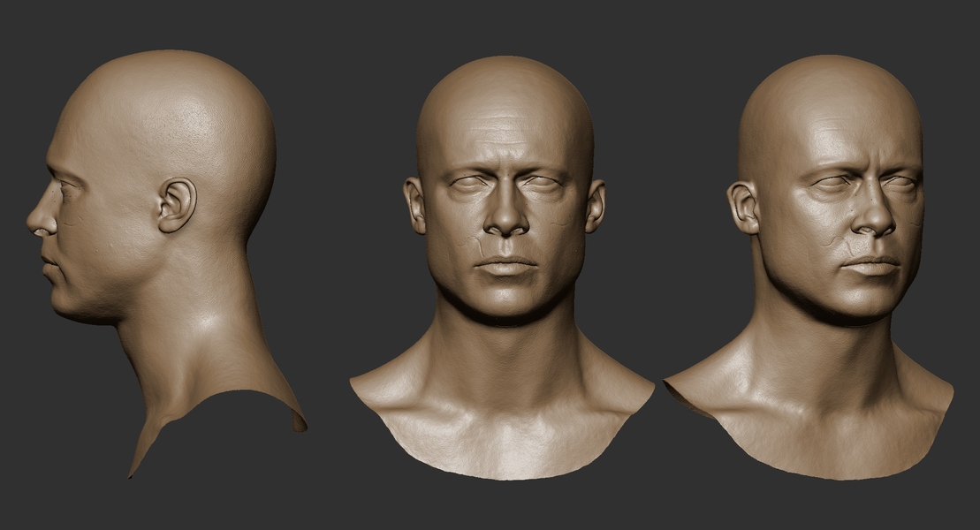The width and height of the screenshot is (980, 530).
Task: Click the lips of the front-facing head
Action: pyautogui.click(x=505, y=265)
